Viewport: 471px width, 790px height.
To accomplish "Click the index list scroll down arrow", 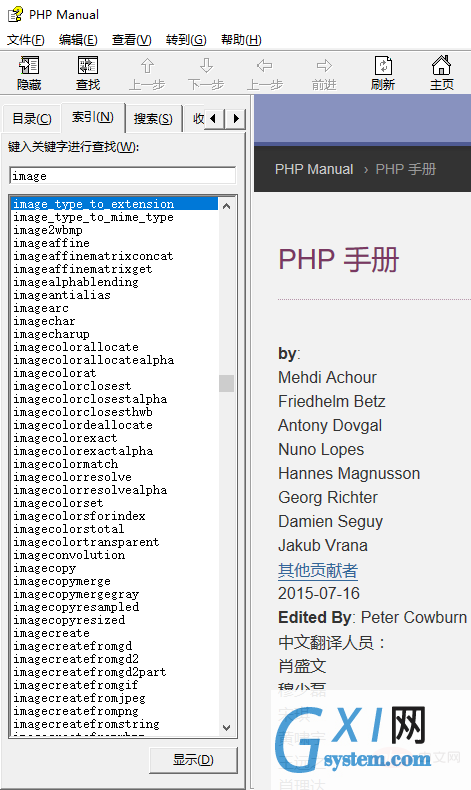I will click(226, 728).
